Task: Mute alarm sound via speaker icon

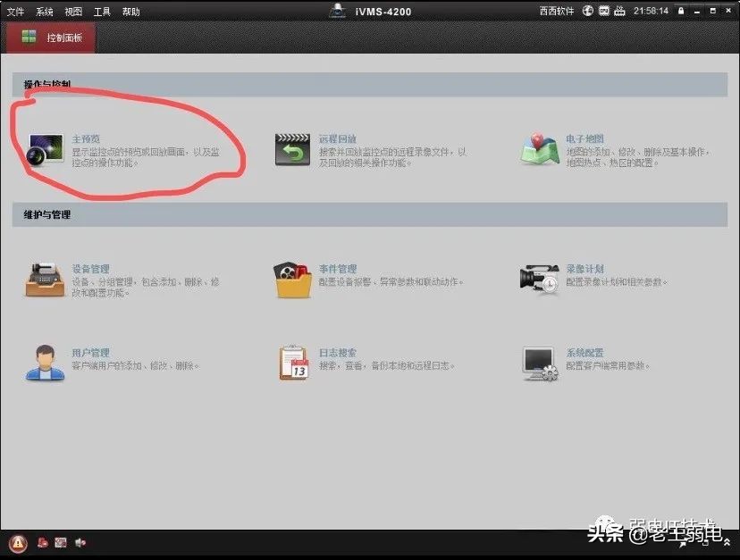Action: coord(80,542)
